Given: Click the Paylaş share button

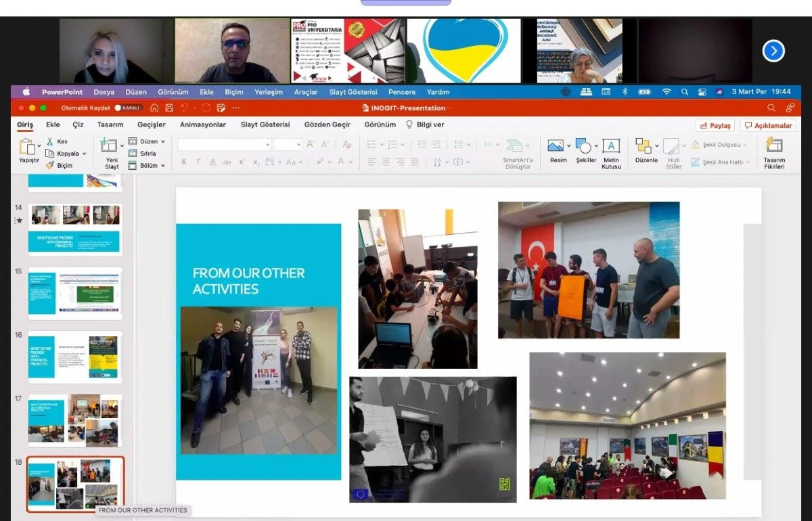Looking at the screenshot, I should [x=715, y=125].
